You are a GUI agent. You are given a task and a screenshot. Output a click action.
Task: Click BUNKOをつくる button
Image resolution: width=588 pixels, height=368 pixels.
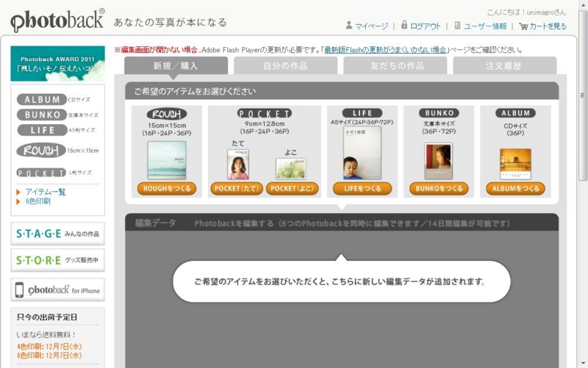click(x=439, y=189)
